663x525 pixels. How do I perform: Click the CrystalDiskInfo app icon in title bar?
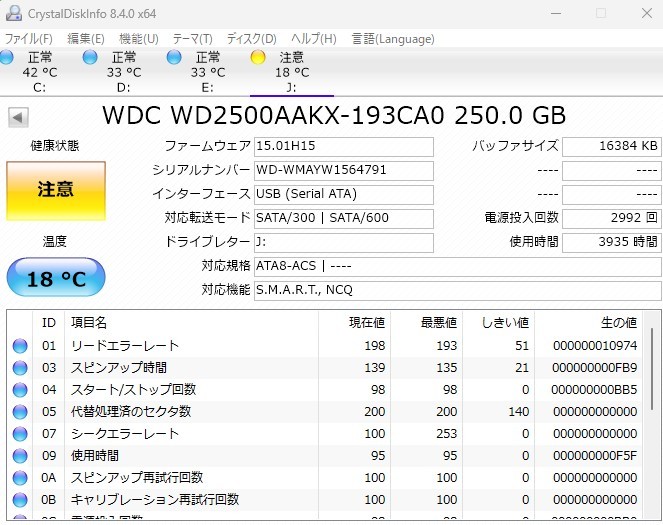tap(12, 13)
